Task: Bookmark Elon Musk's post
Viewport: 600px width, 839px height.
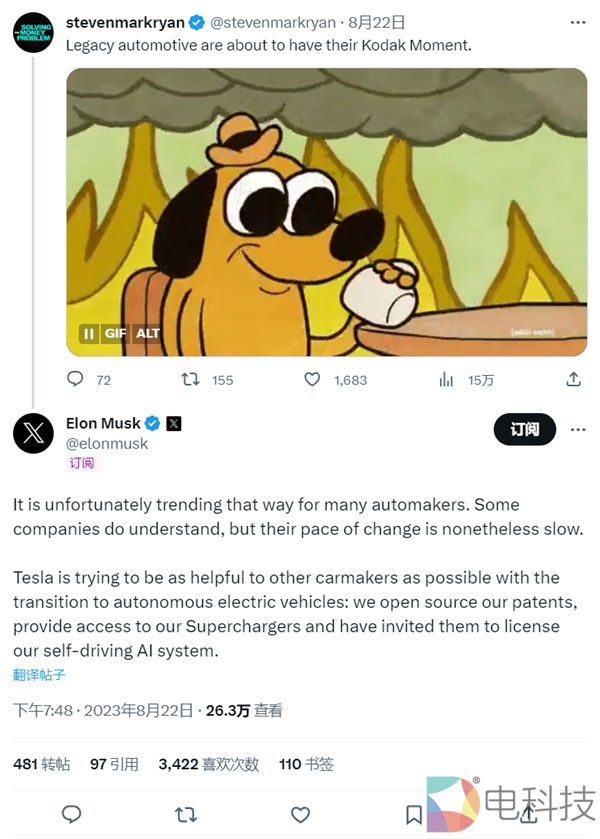Action: pos(414,814)
